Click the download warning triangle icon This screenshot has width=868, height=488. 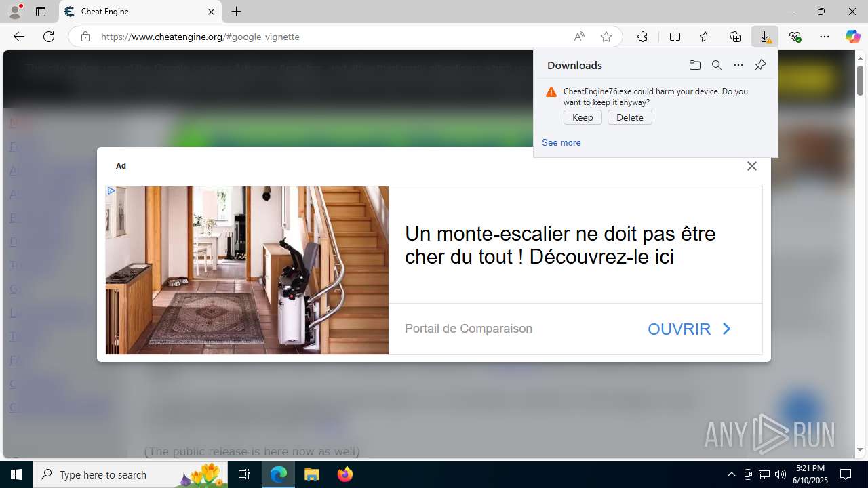tap(551, 92)
